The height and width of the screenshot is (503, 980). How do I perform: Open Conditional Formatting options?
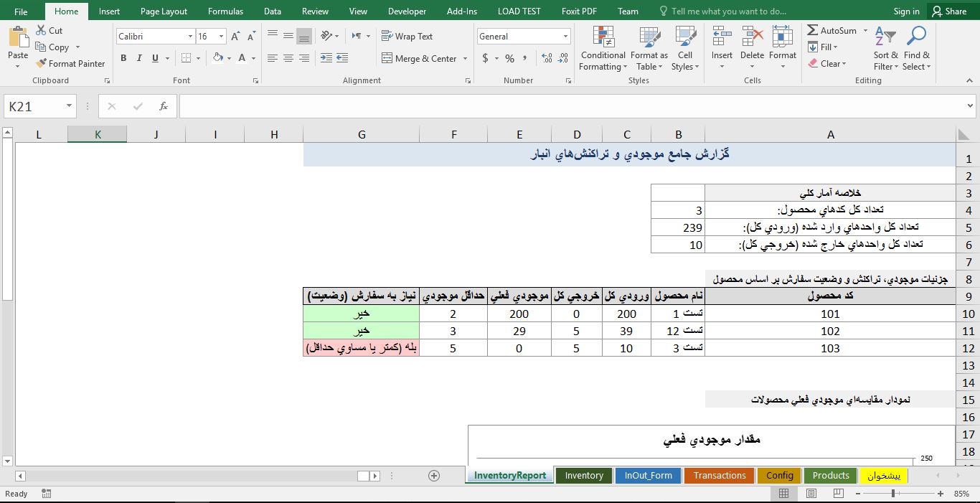(x=602, y=47)
